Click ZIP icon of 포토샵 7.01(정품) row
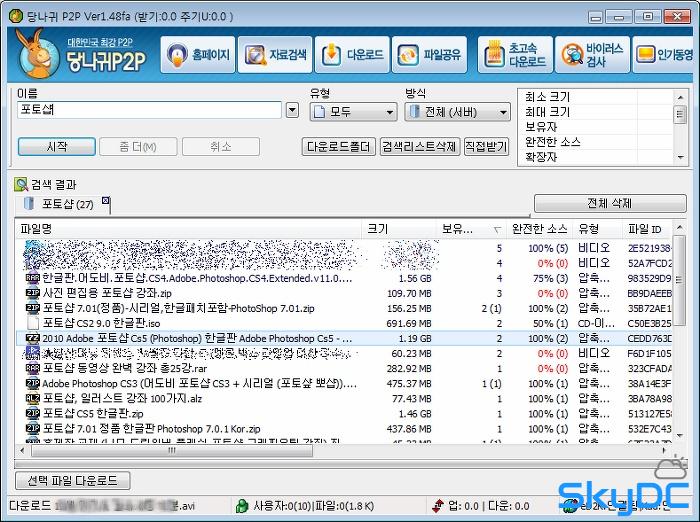700x522 pixels. coord(33,309)
